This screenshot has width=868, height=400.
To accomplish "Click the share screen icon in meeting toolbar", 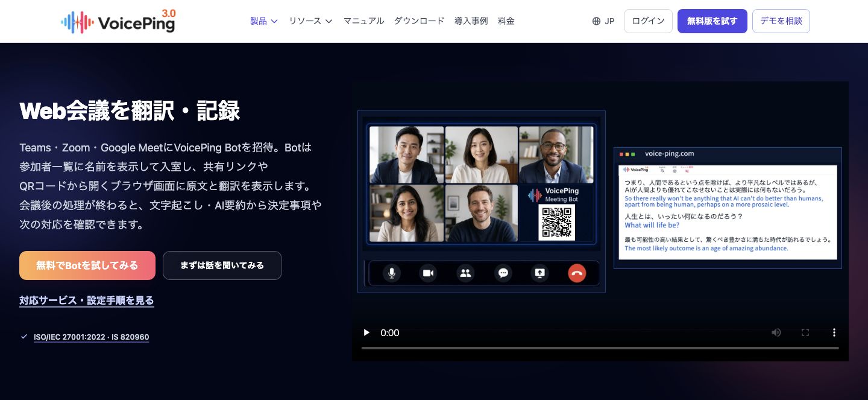I will click(x=539, y=273).
